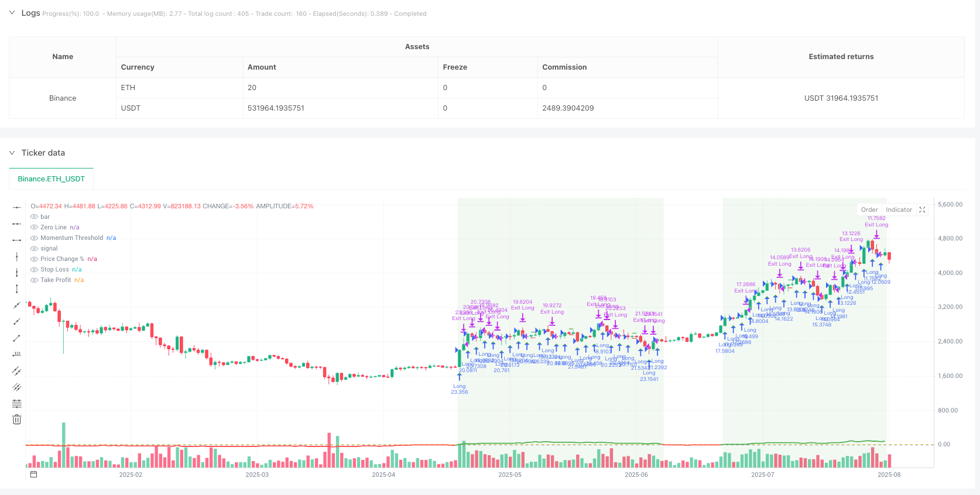Hide the Momentum Threshold indicator
980x495 pixels.
[x=34, y=238]
